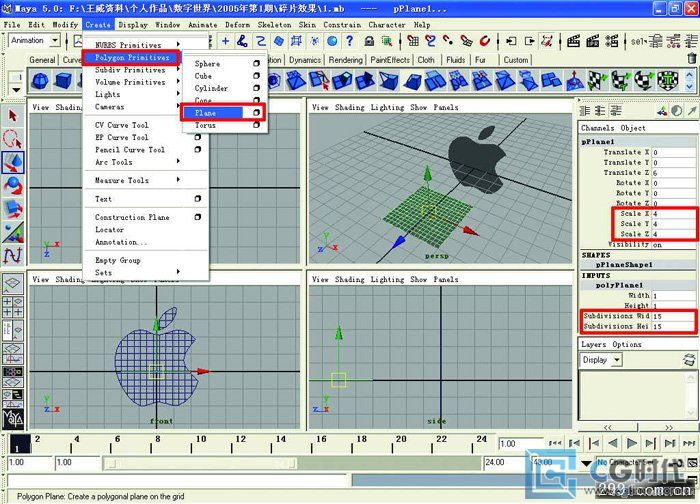Render current frame with first clapperboard icon
700x504 pixels.
(x=574, y=41)
